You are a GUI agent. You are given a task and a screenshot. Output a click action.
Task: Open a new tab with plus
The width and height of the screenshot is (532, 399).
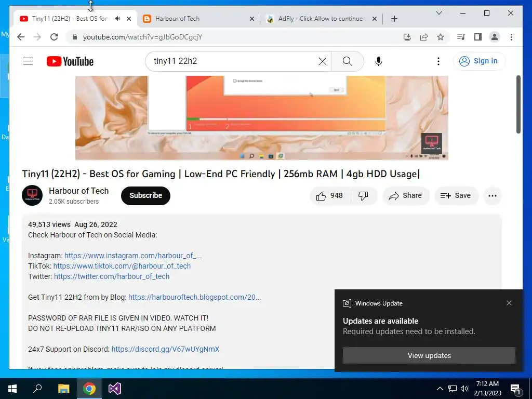(x=394, y=19)
